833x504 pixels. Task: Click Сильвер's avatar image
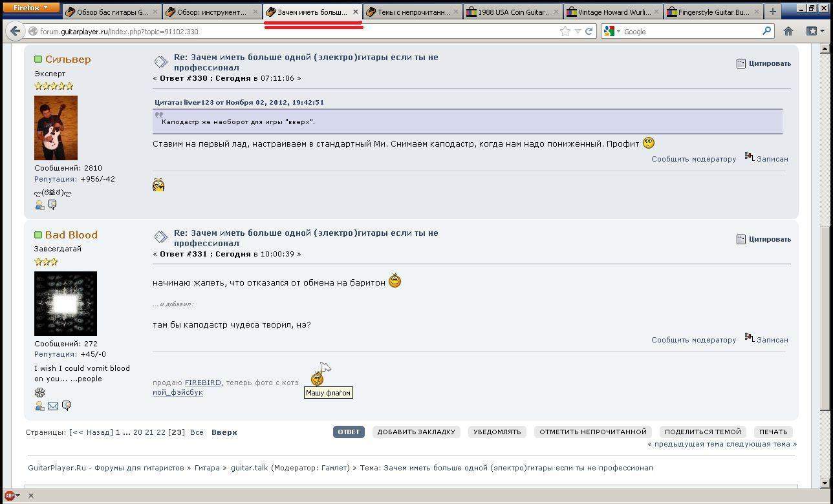tap(56, 128)
